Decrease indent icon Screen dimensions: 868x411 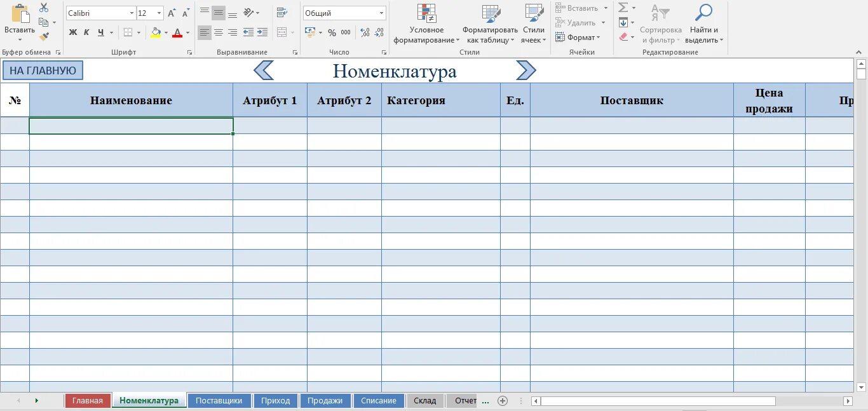tap(248, 32)
